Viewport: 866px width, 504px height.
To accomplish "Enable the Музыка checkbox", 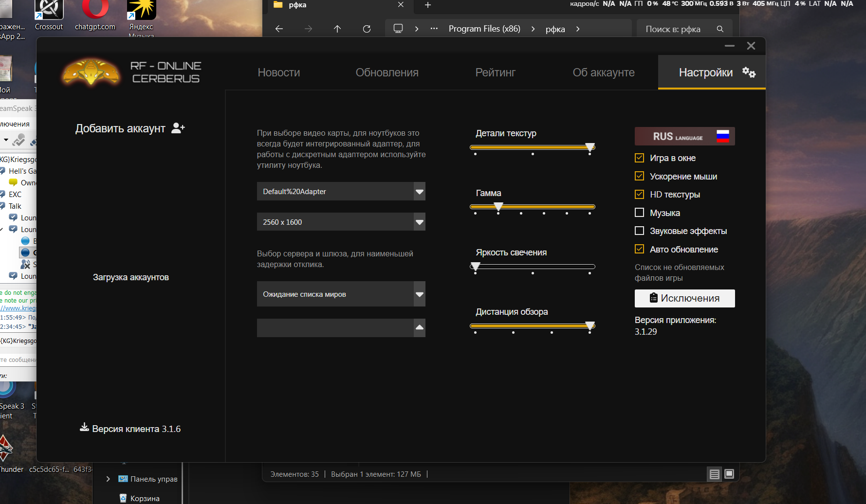I will (x=639, y=213).
